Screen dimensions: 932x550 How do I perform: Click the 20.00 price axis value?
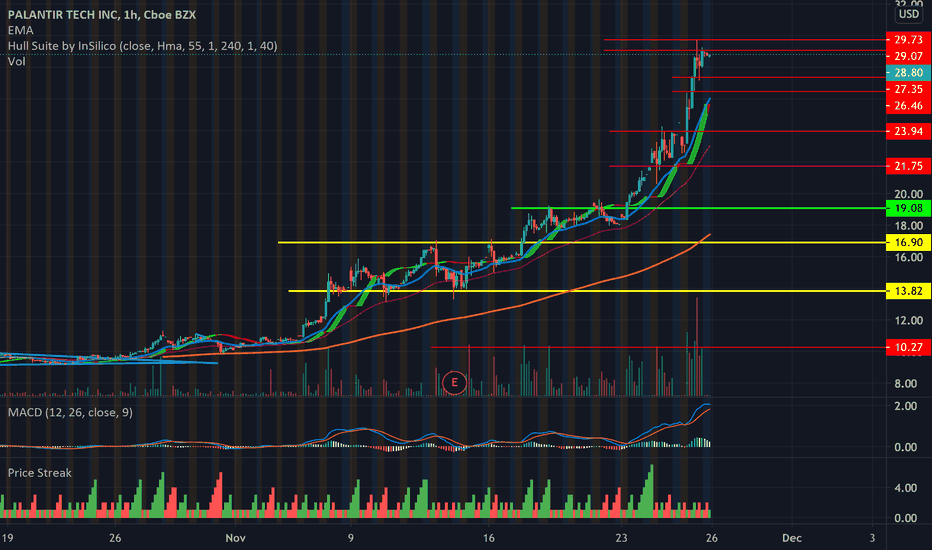tap(909, 194)
